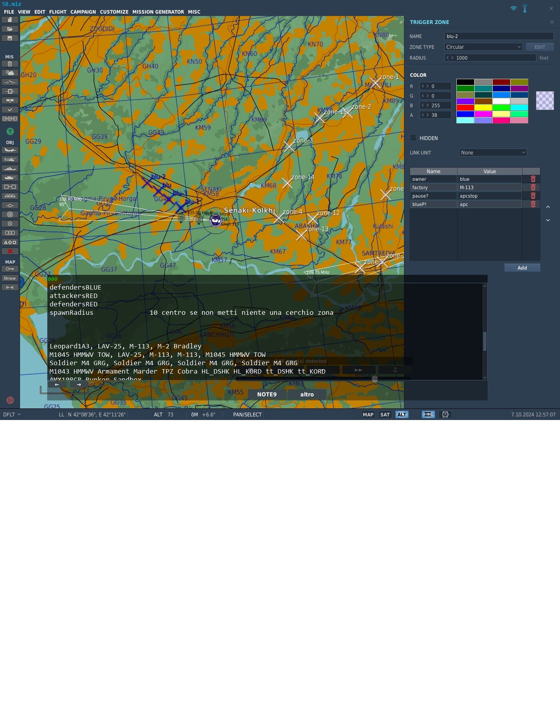
Task: Click the altro button
Action: click(307, 394)
